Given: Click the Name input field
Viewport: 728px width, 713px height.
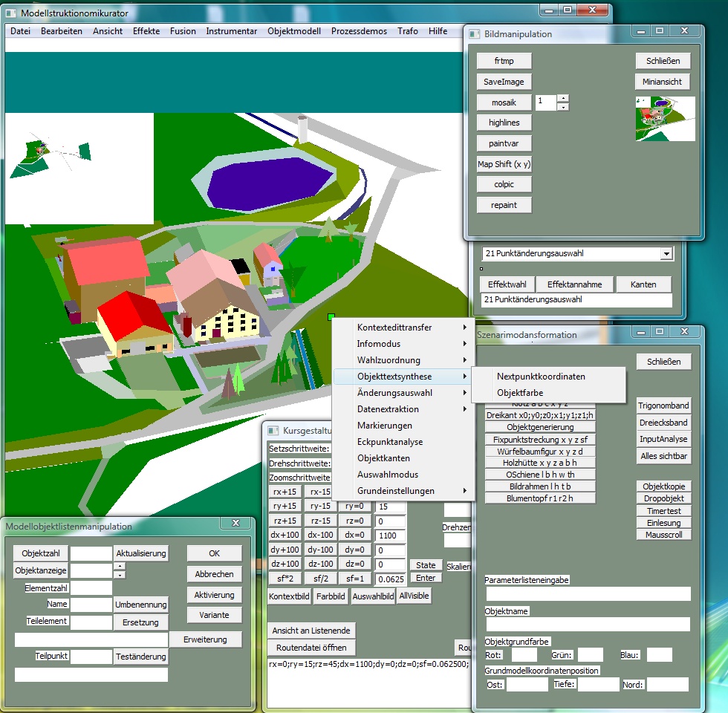Looking at the screenshot, I should point(91,605).
